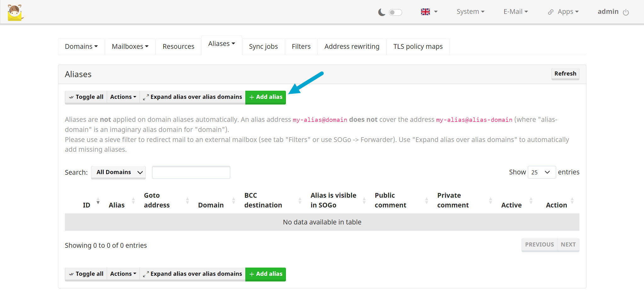Click the UK flag language icon
The width and height of the screenshot is (644, 306).
[425, 12]
